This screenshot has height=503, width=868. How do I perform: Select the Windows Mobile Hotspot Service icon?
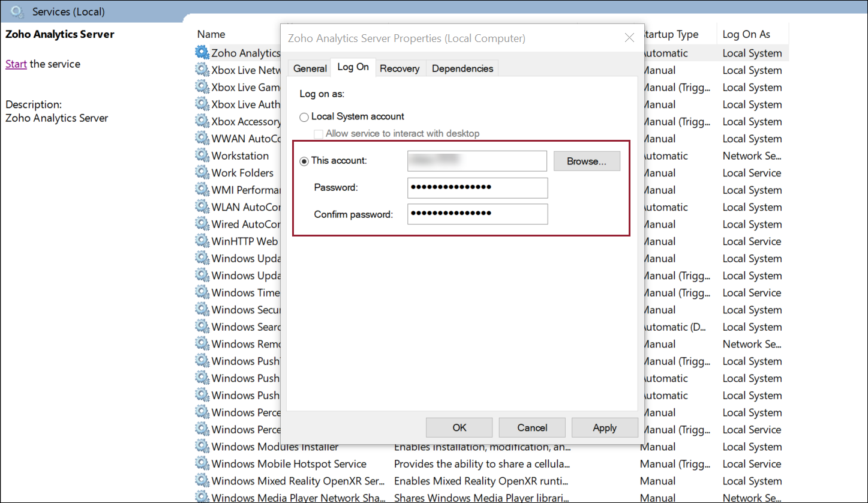(202, 463)
